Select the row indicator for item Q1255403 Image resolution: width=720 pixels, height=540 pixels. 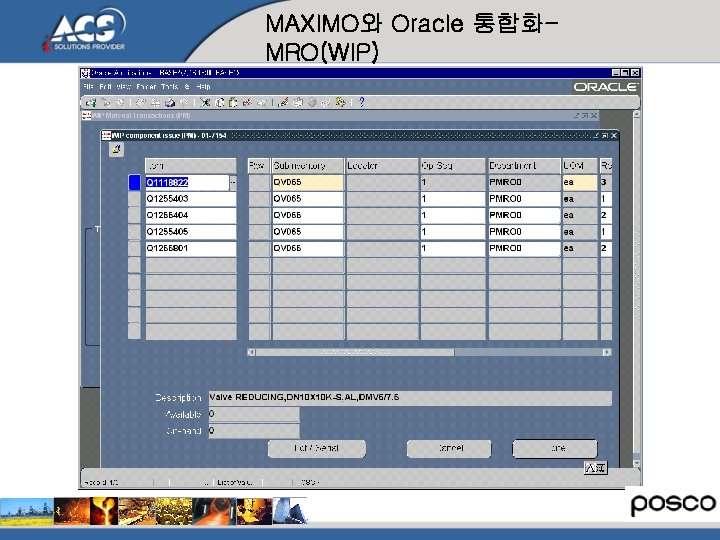point(134,199)
